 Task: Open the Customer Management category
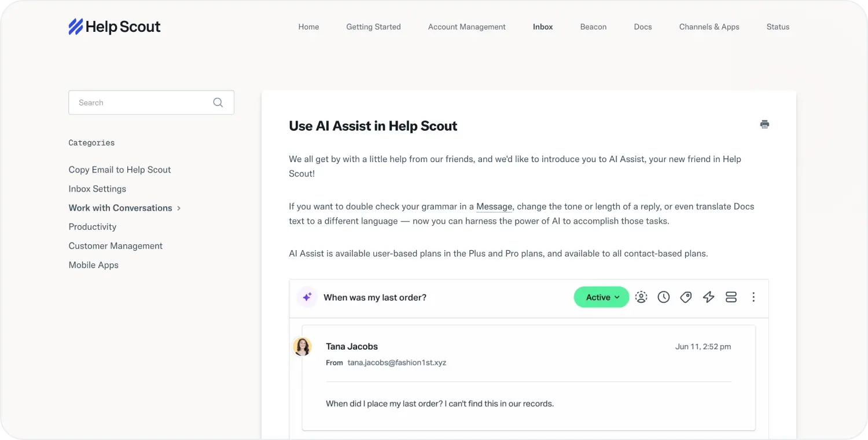(116, 245)
